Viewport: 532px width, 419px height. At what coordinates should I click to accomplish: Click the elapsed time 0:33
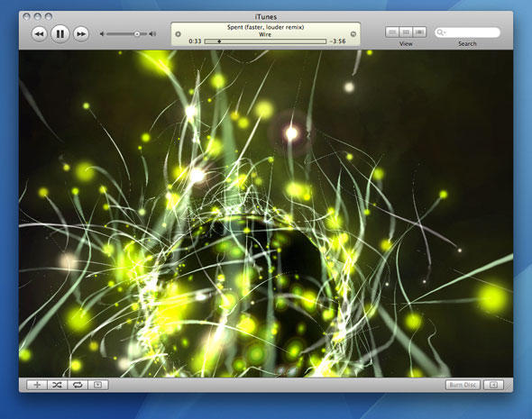tap(195, 41)
